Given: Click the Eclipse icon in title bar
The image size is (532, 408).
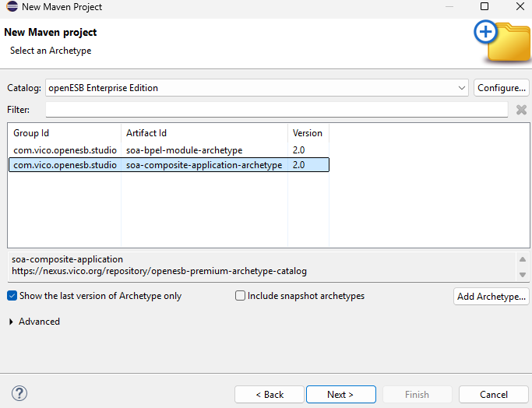Looking at the screenshot, I should click(12, 6).
